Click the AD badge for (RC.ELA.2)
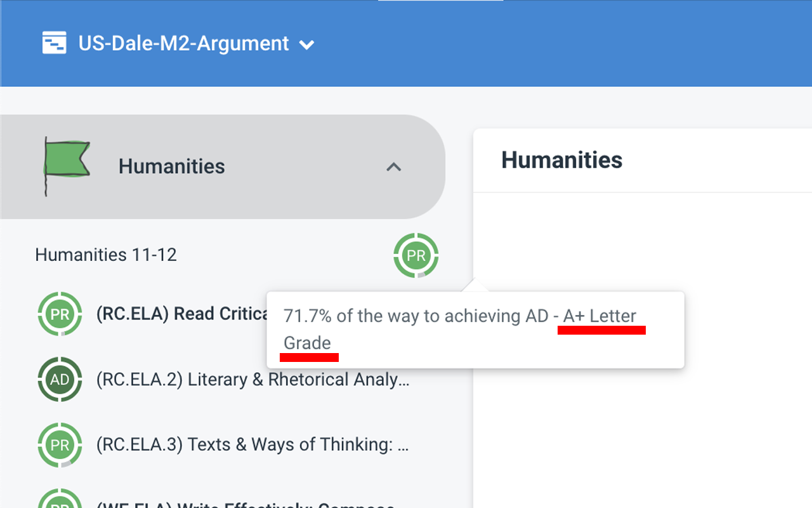 [60, 380]
